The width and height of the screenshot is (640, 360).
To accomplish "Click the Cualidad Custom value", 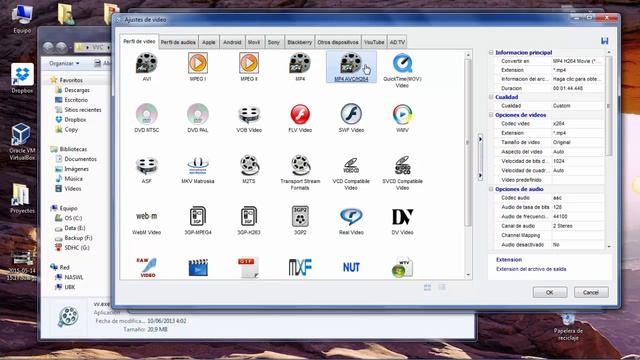I will tap(578, 106).
